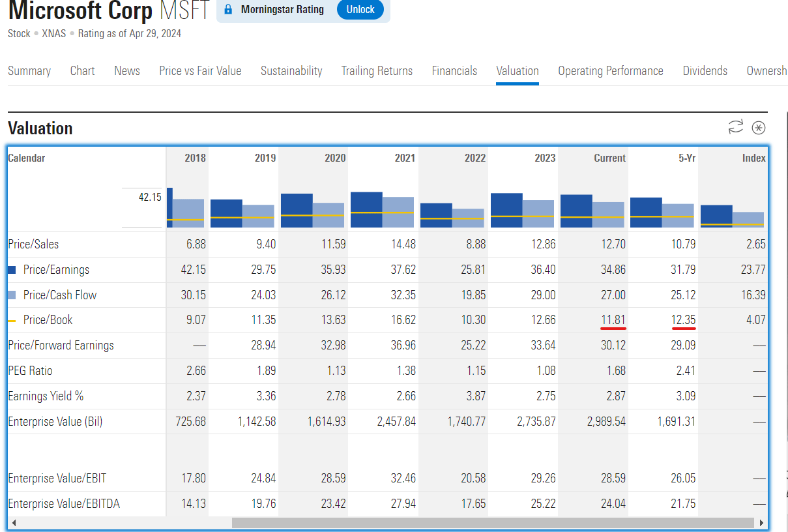Click the Microsoft Corp page title
The width and height of the screenshot is (788, 532).
click(x=80, y=10)
